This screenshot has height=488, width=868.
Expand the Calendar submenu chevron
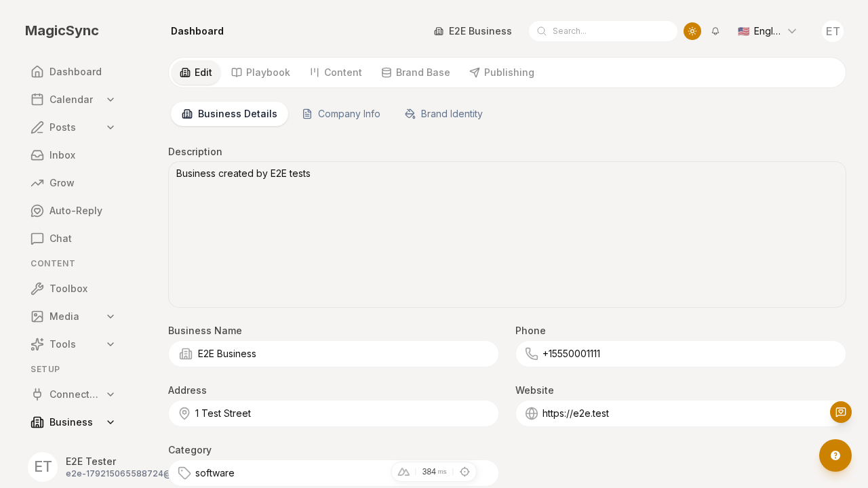(111, 100)
